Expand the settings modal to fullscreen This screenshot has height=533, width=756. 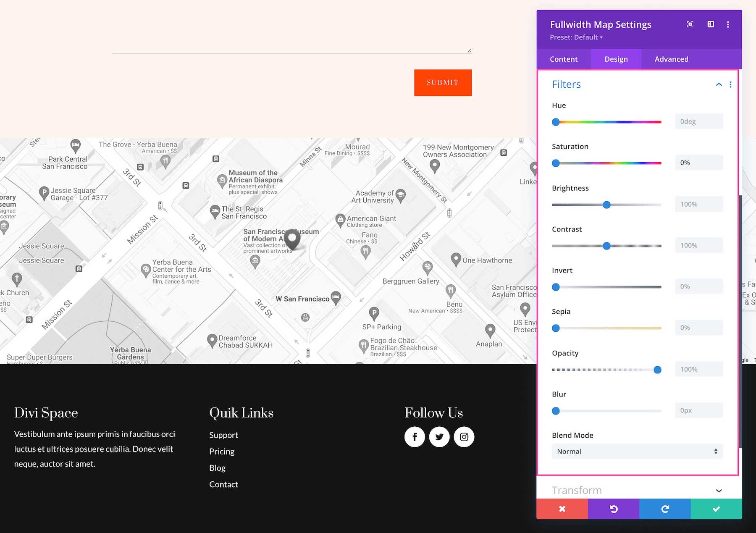690,24
